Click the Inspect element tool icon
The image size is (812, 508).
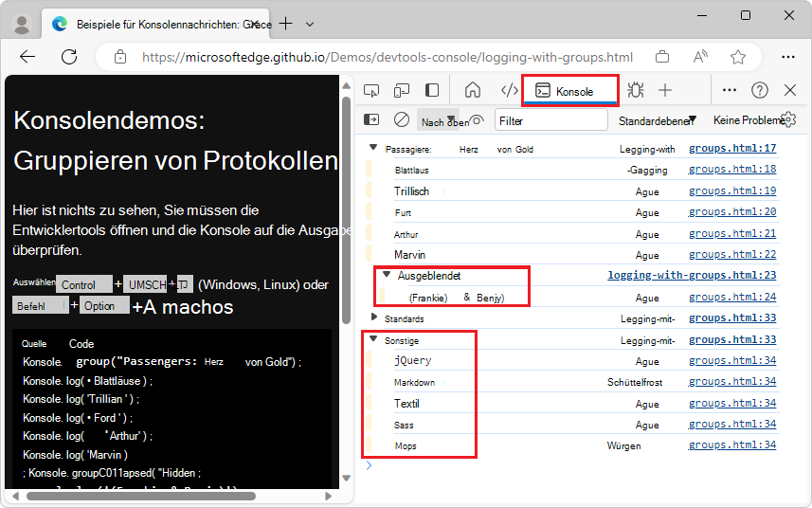371,90
